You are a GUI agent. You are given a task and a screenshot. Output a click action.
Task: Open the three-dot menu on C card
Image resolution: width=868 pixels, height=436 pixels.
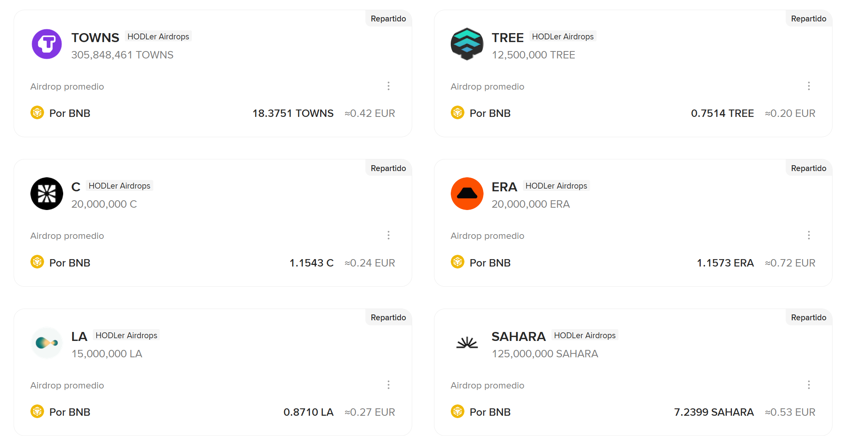[388, 235]
